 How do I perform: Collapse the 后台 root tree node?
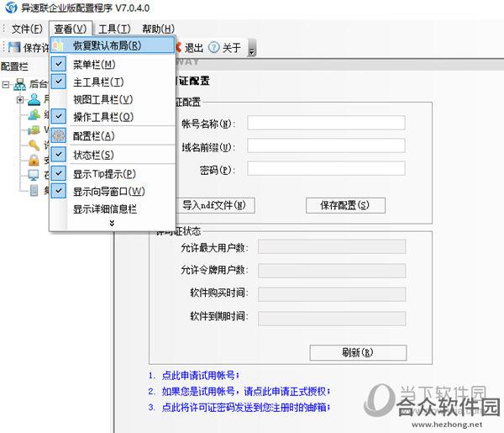pyautogui.click(x=6, y=85)
